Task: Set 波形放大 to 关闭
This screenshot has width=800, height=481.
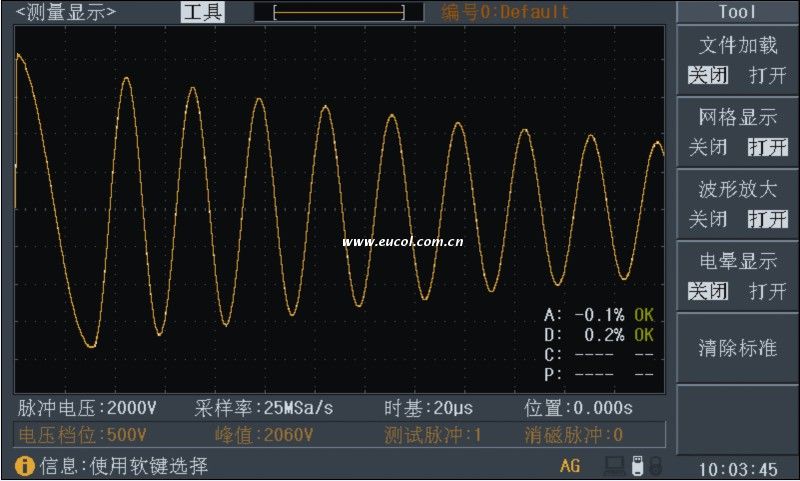Action: click(708, 219)
